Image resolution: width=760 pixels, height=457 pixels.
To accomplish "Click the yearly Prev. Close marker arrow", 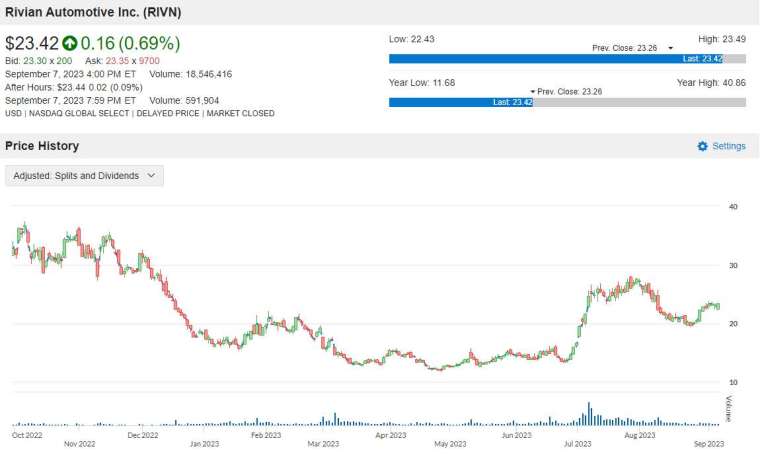I will [532, 92].
